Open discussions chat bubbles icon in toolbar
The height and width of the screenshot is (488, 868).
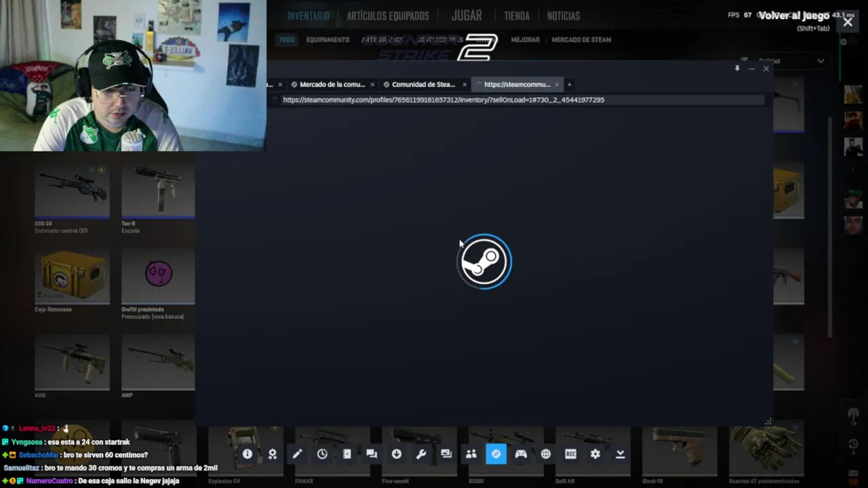click(372, 454)
